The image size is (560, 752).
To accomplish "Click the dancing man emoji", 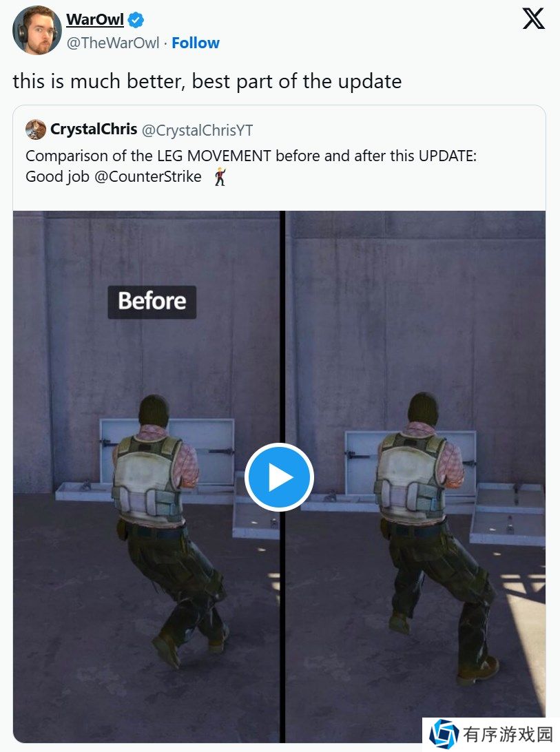I will (220, 177).
